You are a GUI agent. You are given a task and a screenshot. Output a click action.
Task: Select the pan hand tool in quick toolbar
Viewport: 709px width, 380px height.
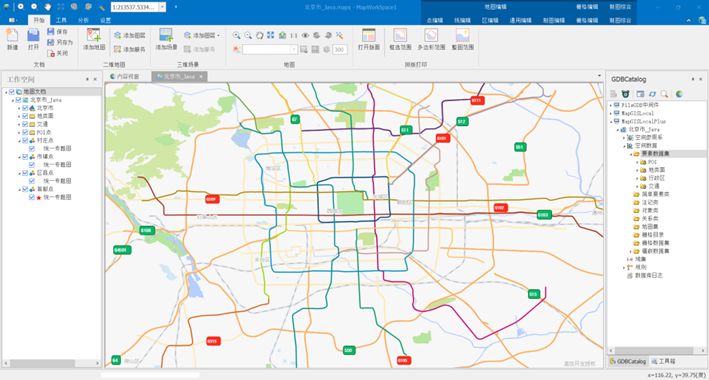point(47,7)
